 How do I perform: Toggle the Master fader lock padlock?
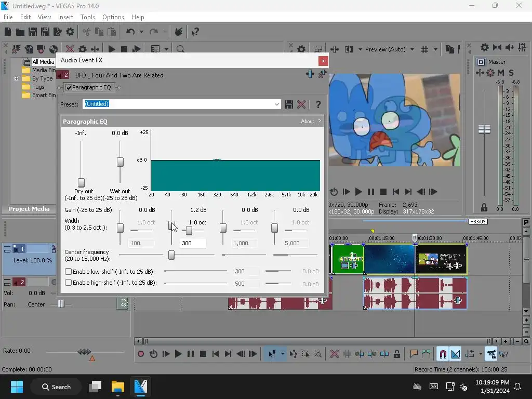click(484, 207)
